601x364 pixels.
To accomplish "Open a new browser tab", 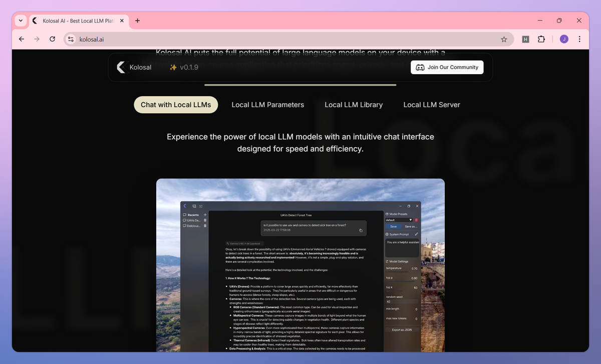I will (137, 21).
